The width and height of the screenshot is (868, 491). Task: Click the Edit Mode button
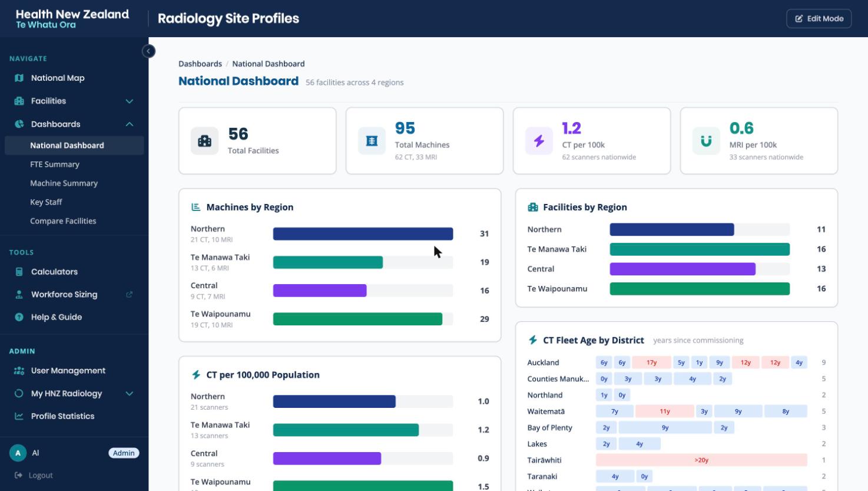[x=819, y=18]
